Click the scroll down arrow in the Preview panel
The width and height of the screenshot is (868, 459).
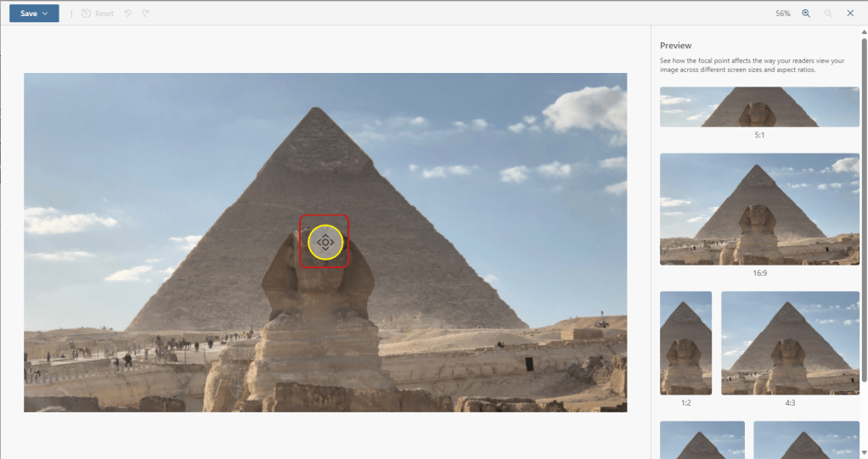tap(864, 453)
